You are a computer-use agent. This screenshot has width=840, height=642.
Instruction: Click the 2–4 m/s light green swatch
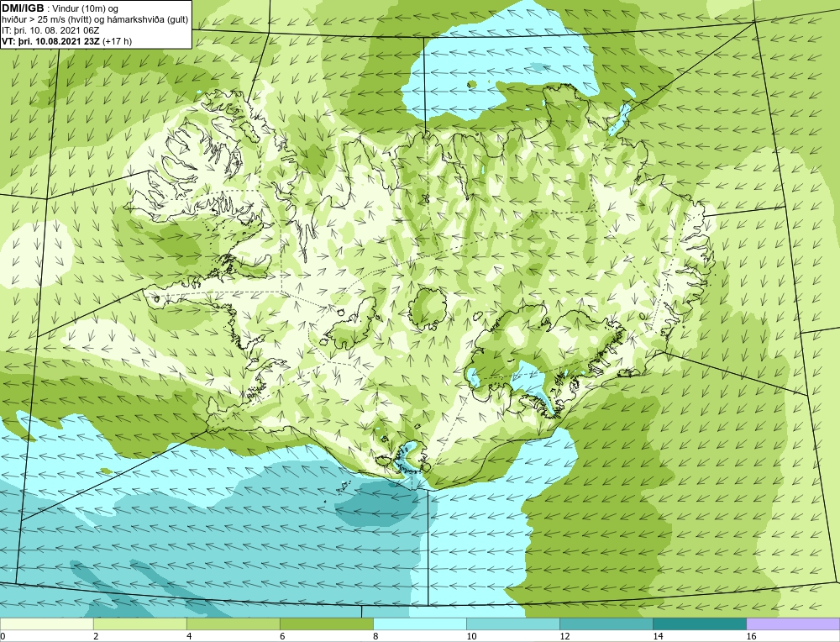click(x=139, y=624)
